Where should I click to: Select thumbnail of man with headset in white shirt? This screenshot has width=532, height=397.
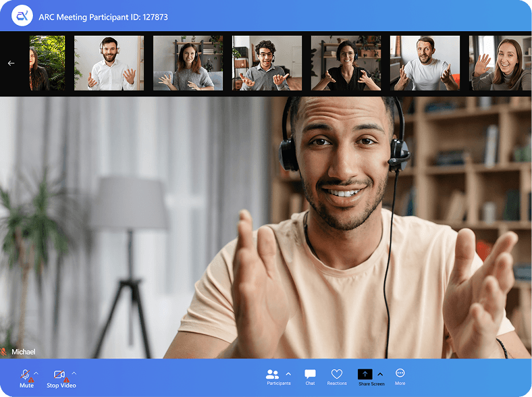click(109, 63)
